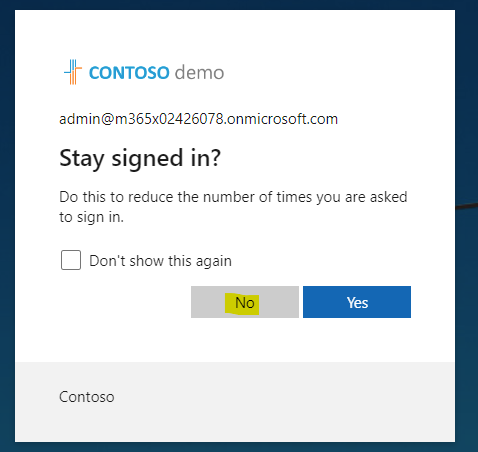
Task: Click the Contoso cross-shaped logo icon
Action: pos(73,72)
